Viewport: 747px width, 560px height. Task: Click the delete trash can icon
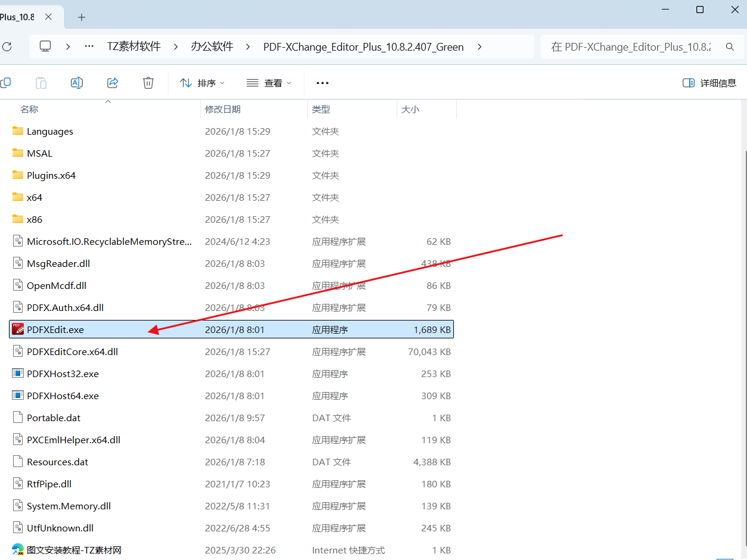(x=148, y=83)
